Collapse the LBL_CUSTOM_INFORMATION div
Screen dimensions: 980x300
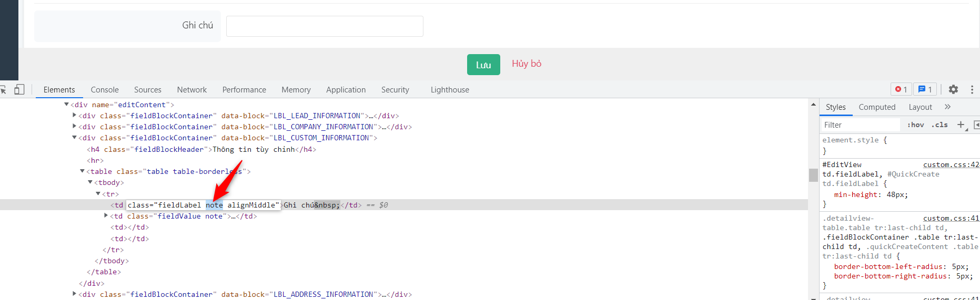click(x=74, y=138)
